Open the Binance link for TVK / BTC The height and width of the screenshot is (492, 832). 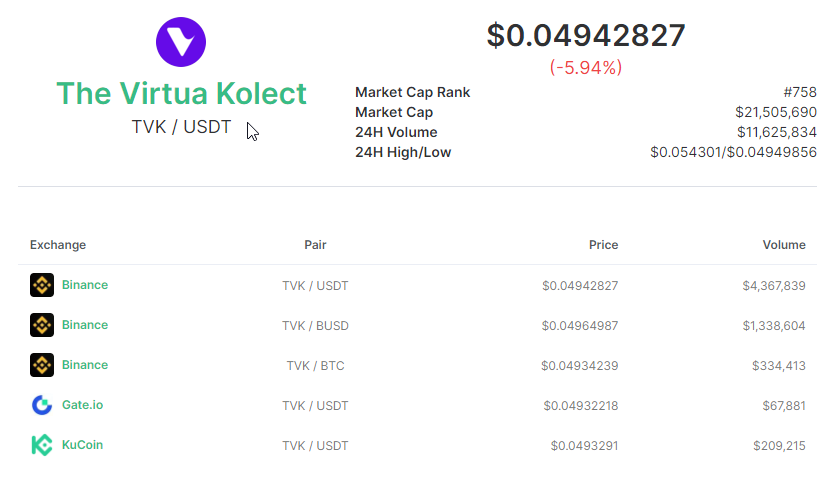85,365
